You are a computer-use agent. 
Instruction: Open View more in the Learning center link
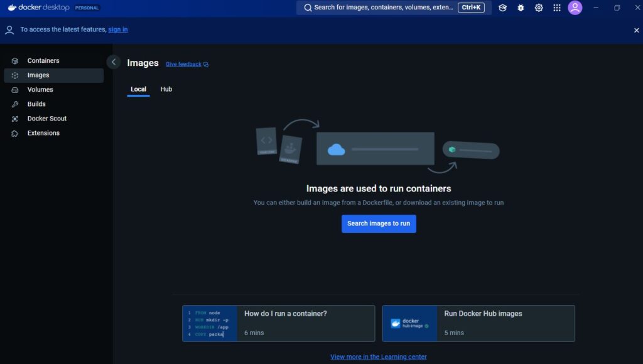[x=379, y=357]
